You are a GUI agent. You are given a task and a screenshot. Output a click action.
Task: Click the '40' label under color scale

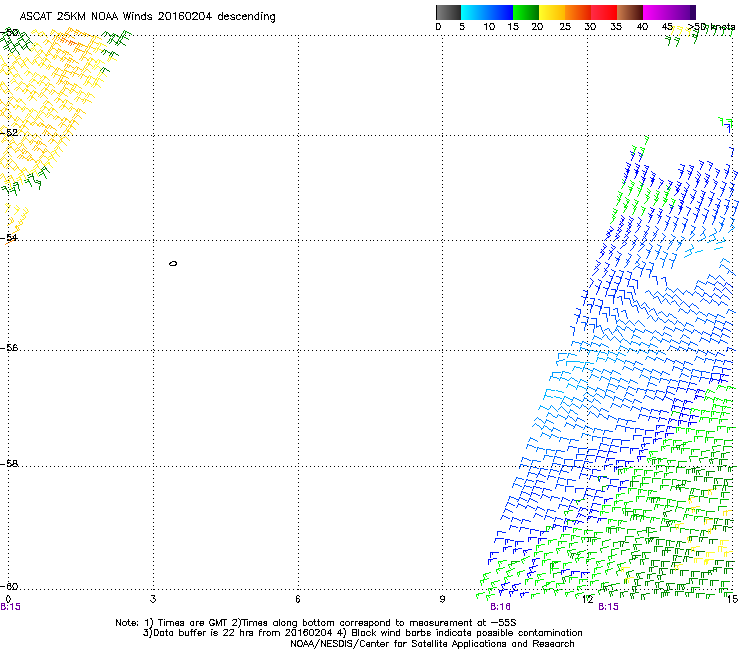(x=642, y=27)
